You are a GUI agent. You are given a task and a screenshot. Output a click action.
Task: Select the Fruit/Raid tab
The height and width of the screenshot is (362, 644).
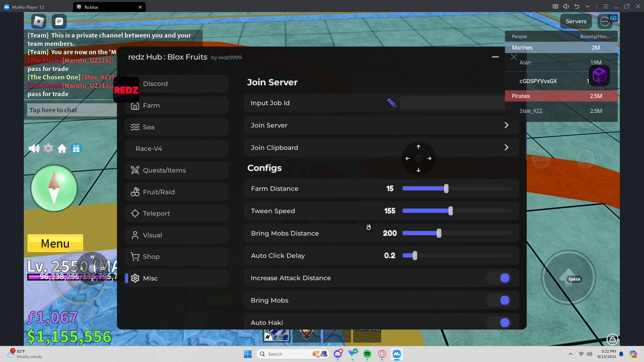tap(176, 192)
